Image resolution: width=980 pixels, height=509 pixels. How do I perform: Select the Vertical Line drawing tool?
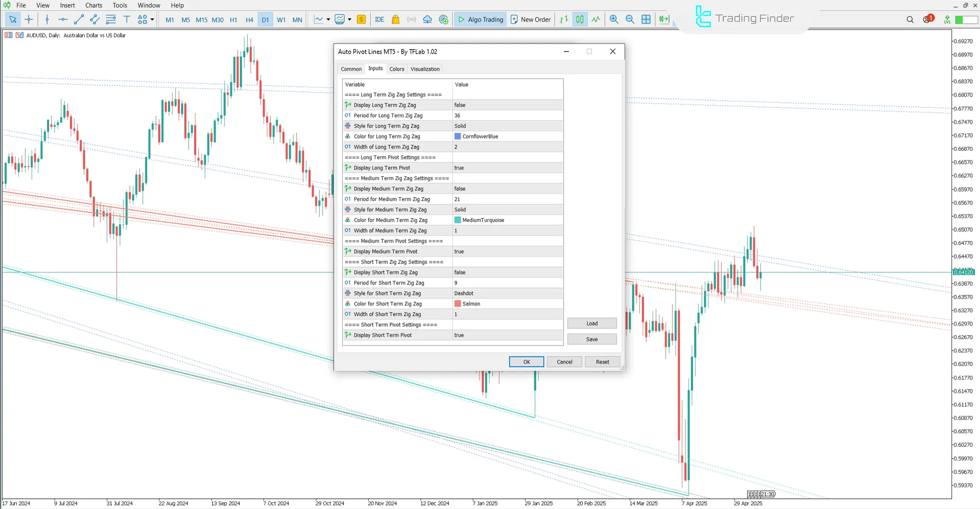tap(47, 19)
